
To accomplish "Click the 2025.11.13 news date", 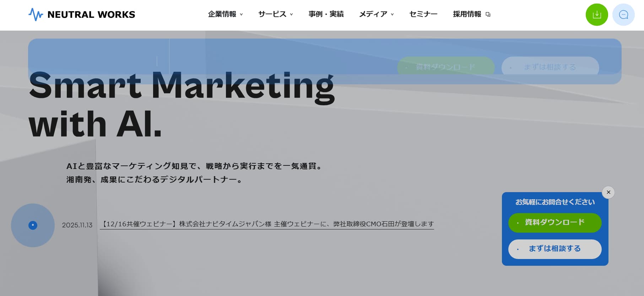I will click(77, 225).
